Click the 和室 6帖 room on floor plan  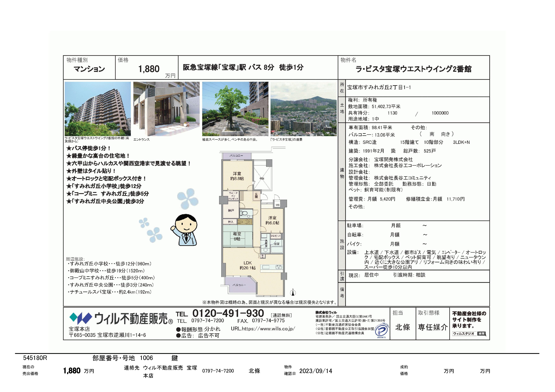pos(237,236)
